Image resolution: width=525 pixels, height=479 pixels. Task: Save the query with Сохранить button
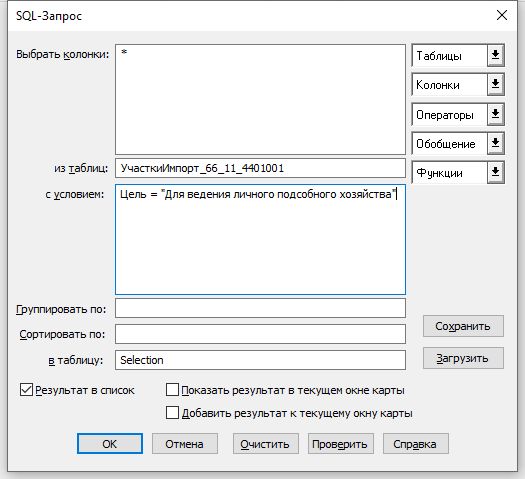463,326
